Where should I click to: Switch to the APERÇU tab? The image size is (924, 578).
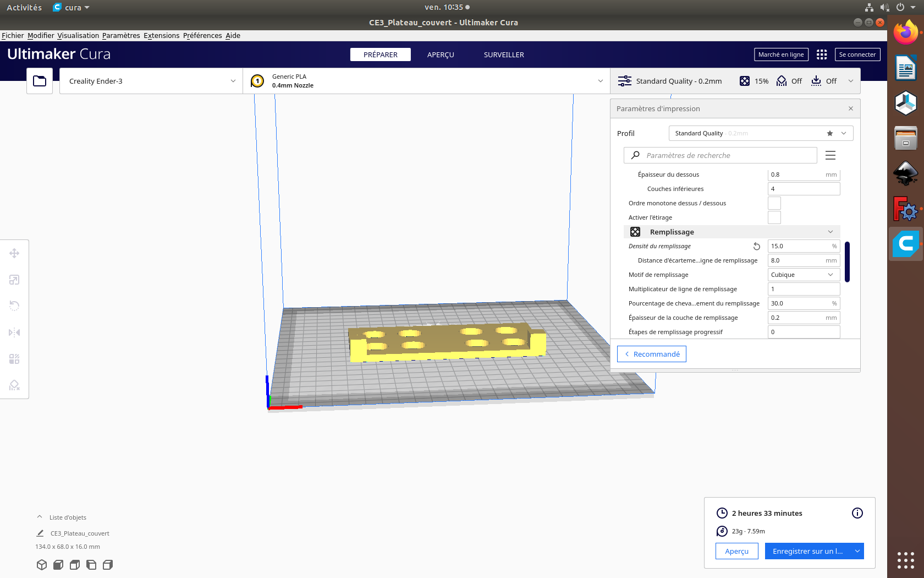pos(441,54)
